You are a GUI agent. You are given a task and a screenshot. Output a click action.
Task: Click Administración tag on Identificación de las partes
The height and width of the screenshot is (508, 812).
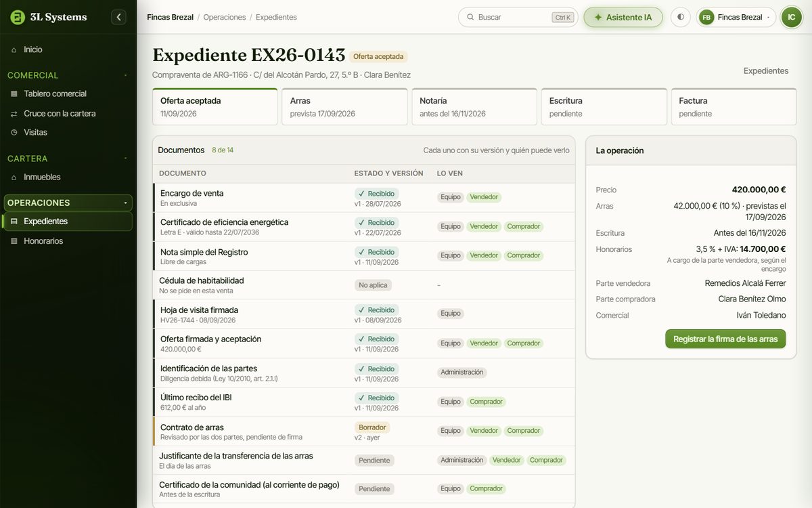tap(462, 372)
